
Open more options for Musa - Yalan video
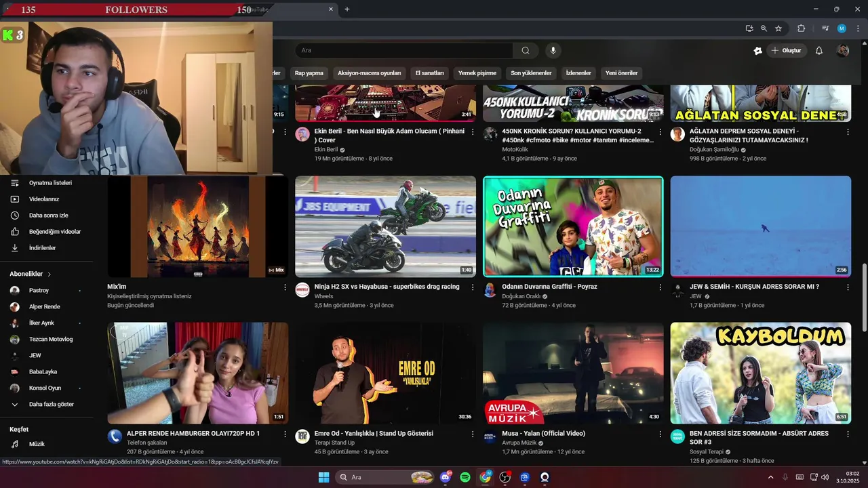[x=660, y=434]
